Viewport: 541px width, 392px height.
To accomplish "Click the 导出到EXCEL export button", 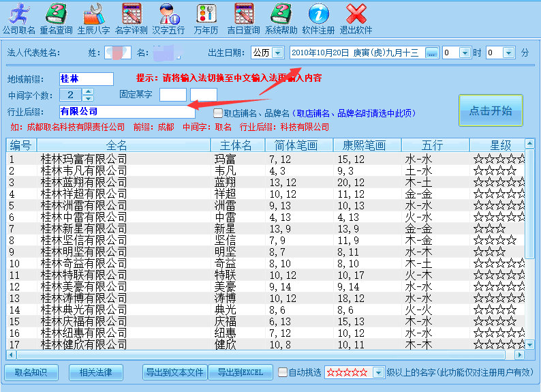I will (x=239, y=372).
